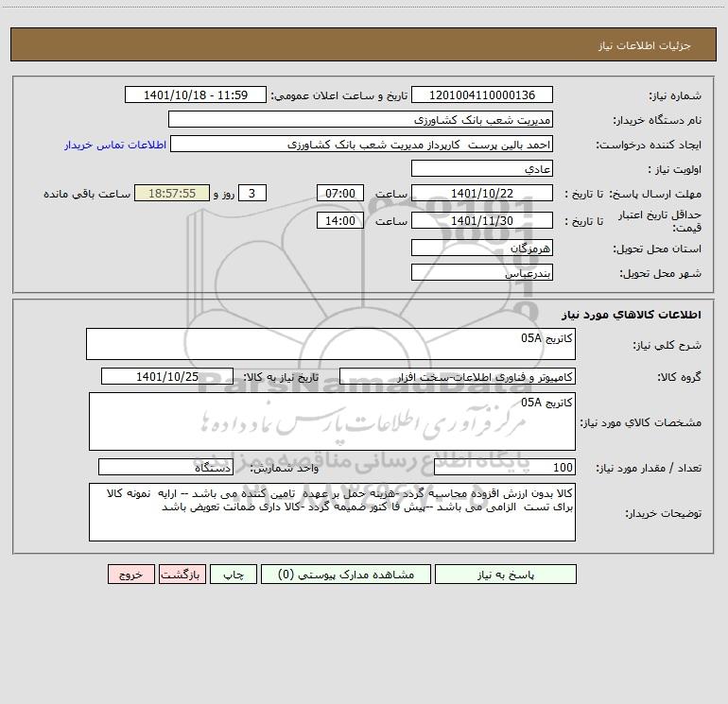The height and width of the screenshot is (704, 728).
Task: Click the حداقل تاریخ اعتبار قیمت label
Action: [x=660, y=221]
